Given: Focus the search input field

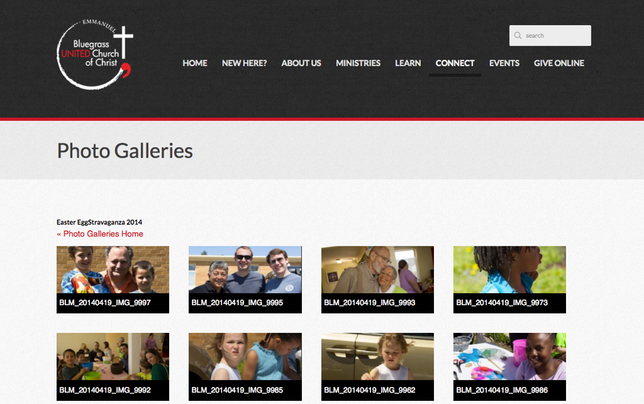Looking at the screenshot, I should 550,36.
